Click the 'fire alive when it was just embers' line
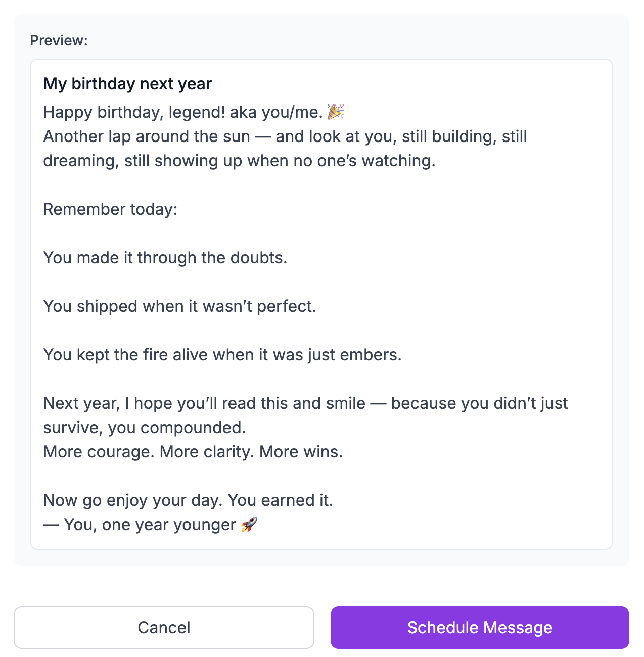Viewport: 644px width, 657px height. point(222,355)
